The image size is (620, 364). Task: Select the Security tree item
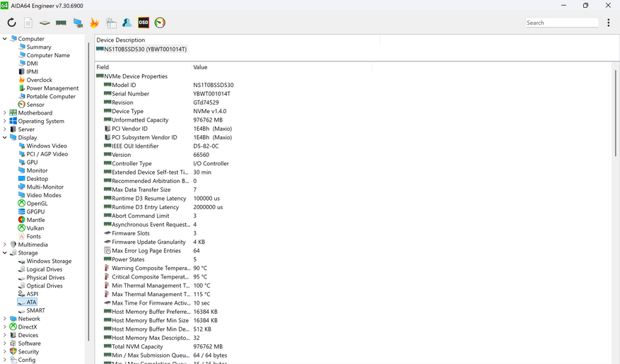pos(28,352)
